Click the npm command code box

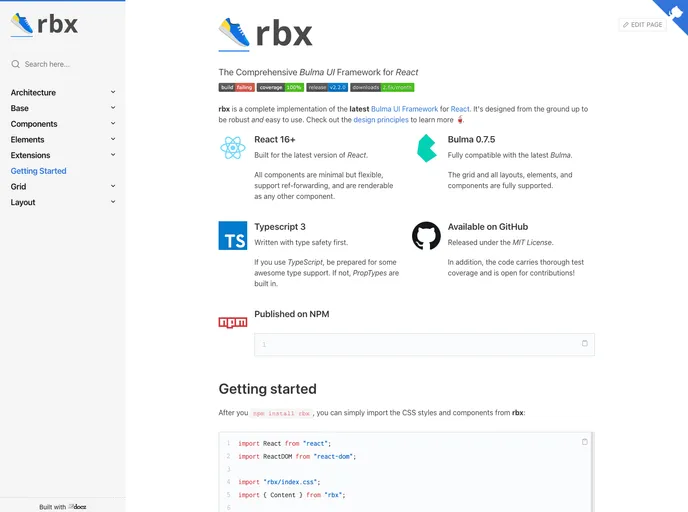pos(424,344)
